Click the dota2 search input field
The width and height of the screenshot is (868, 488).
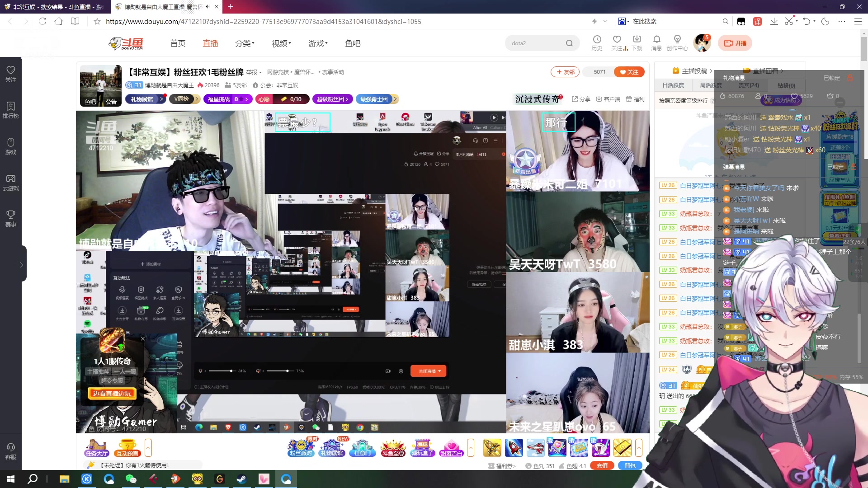click(x=536, y=43)
